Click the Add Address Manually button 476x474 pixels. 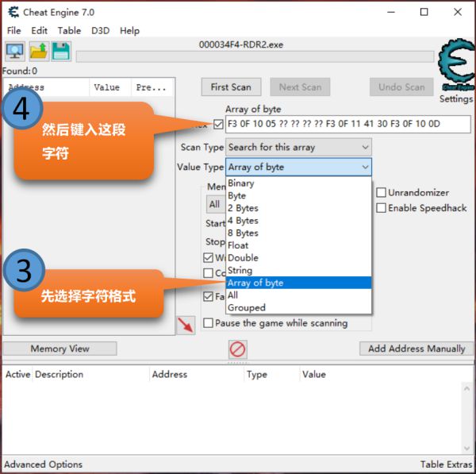click(x=416, y=349)
